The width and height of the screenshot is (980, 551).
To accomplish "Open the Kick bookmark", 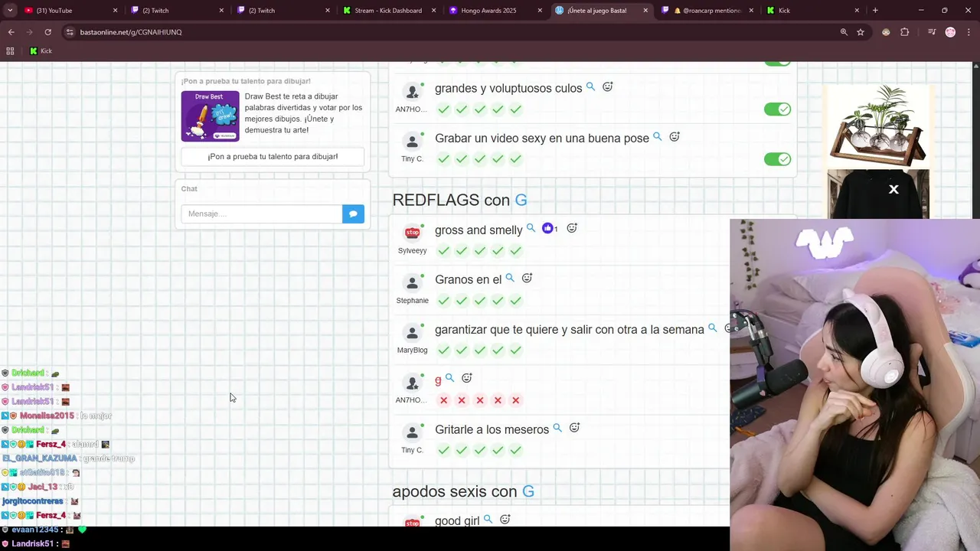I will (x=41, y=51).
